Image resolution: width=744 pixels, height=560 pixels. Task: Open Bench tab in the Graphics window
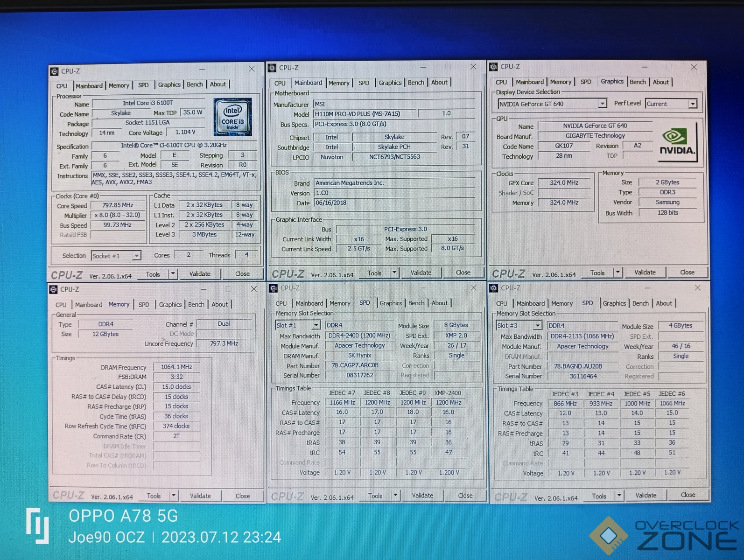pyautogui.click(x=638, y=82)
